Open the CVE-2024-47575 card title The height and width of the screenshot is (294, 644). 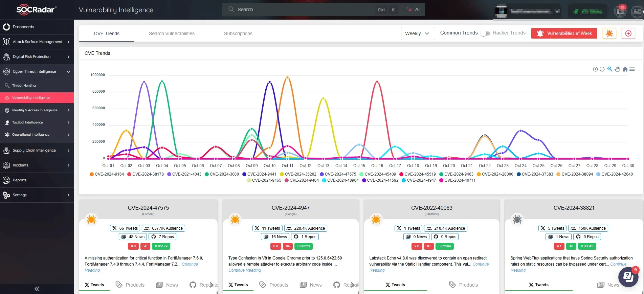pyautogui.click(x=148, y=208)
